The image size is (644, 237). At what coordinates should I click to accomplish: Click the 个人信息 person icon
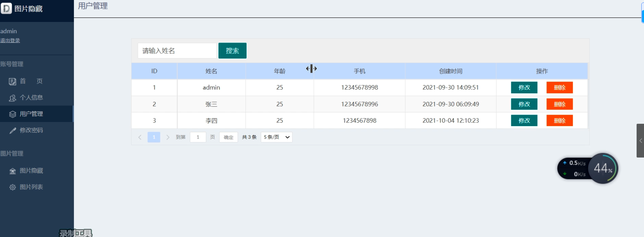(x=12, y=98)
